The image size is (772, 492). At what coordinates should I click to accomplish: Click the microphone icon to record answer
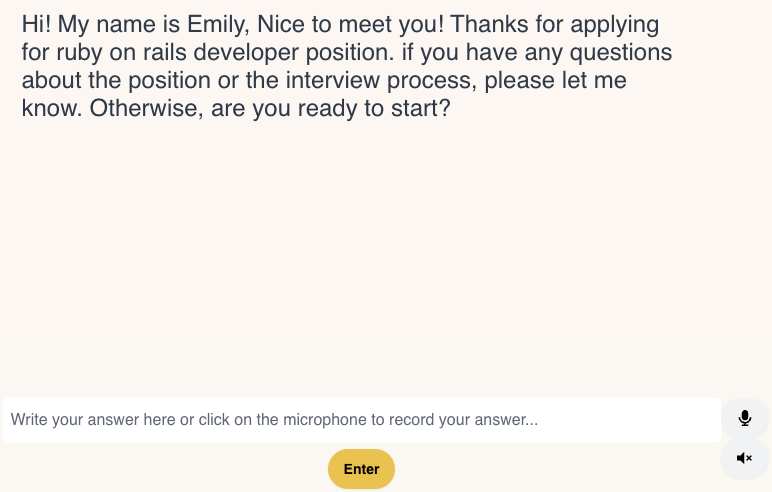coord(745,418)
